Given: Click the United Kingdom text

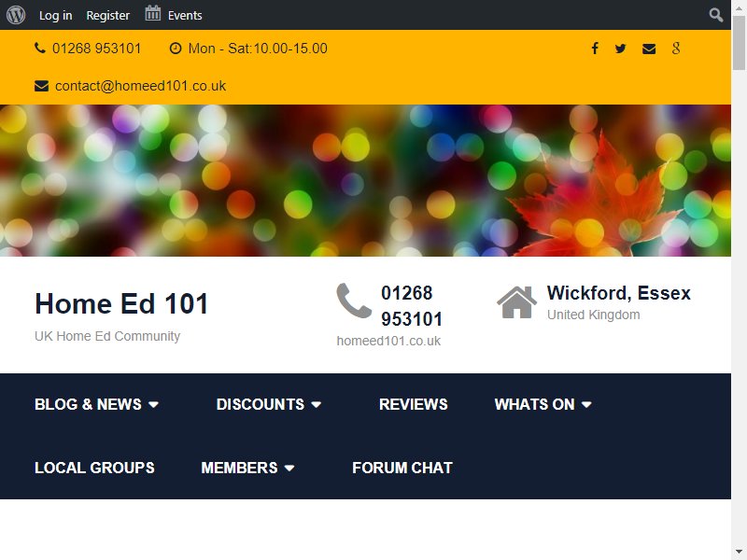Looking at the screenshot, I should 593,315.
